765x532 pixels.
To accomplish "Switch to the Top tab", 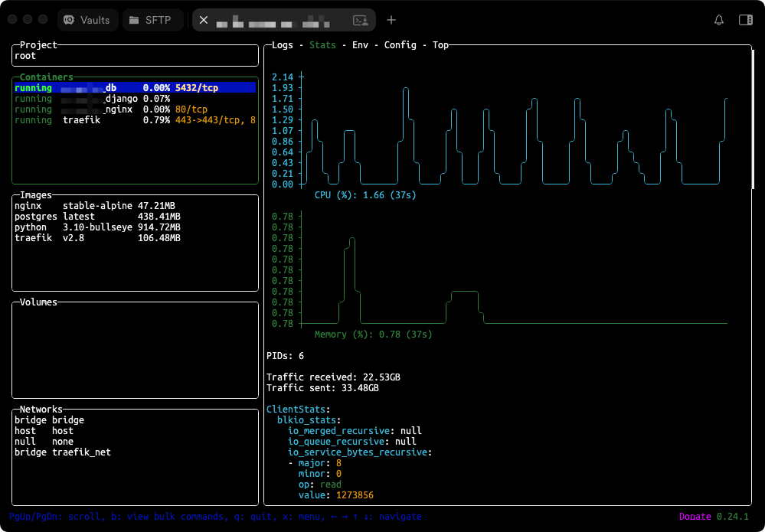I will pyautogui.click(x=440, y=45).
